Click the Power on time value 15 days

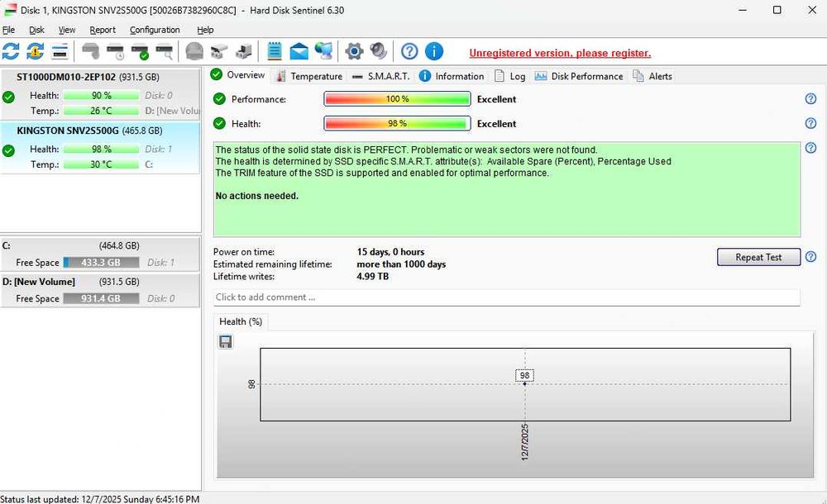point(390,252)
